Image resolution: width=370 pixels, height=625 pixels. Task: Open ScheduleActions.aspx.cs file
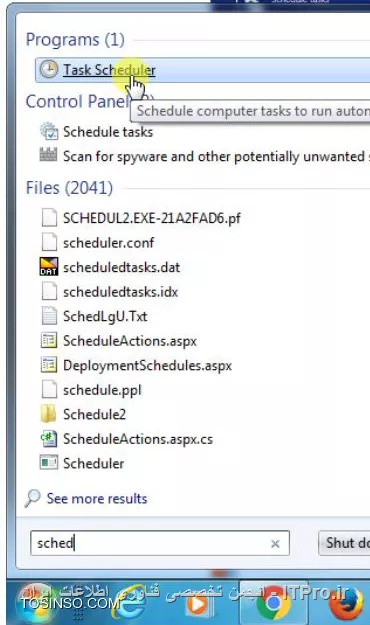pos(138,440)
